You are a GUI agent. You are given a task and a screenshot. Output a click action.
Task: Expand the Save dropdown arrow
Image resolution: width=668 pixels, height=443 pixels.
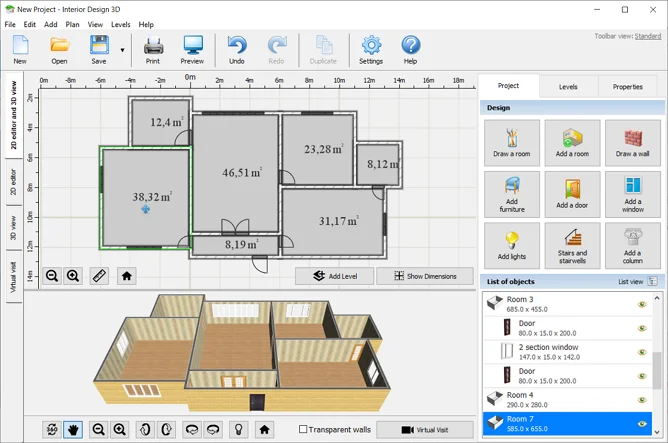pyautogui.click(x=122, y=50)
